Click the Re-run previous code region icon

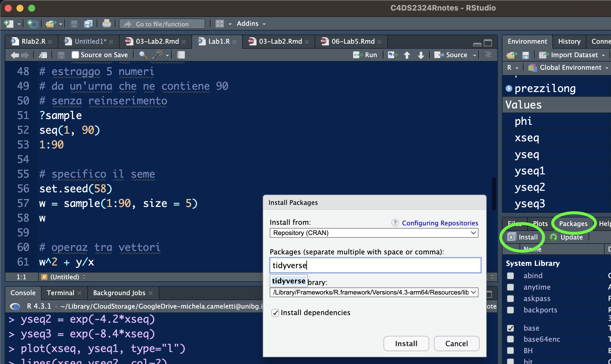pyautogui.click(x=393, y=55)
